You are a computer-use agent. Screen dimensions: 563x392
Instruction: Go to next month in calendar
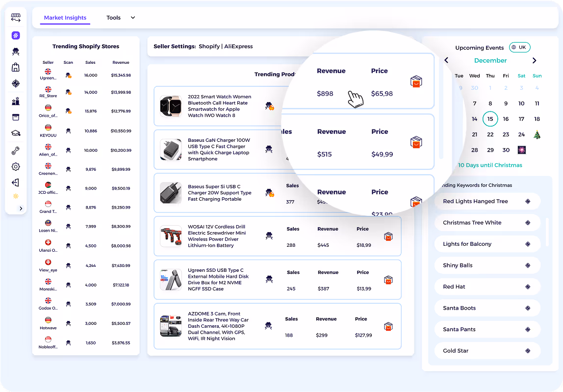tap(534, 60)
